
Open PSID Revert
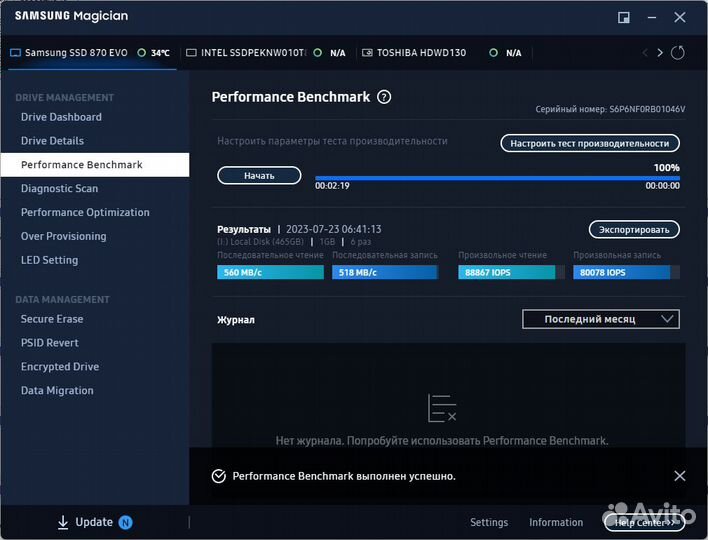click(49, 343)
